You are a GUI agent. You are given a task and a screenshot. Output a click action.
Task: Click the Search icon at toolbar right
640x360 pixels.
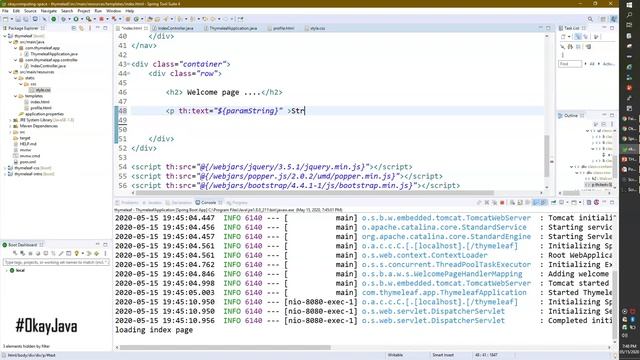click(590, 19)
